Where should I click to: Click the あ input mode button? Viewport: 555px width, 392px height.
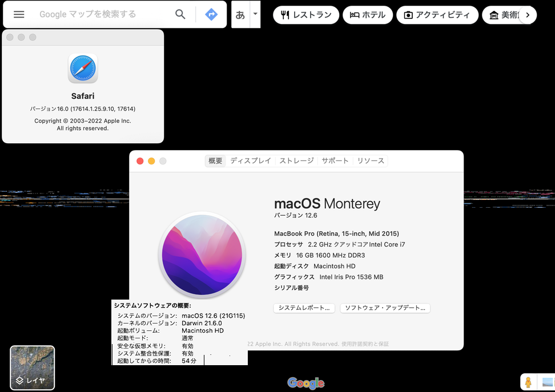tap(240, 14)
